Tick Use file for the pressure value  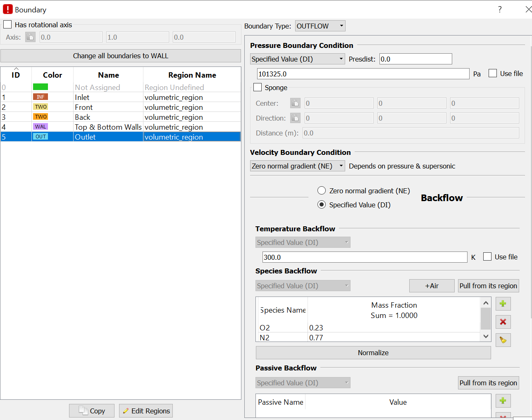pos(493,74)
